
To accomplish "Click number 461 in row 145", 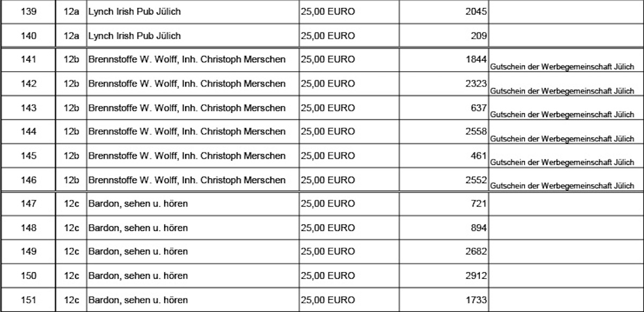I will [479, 156].
